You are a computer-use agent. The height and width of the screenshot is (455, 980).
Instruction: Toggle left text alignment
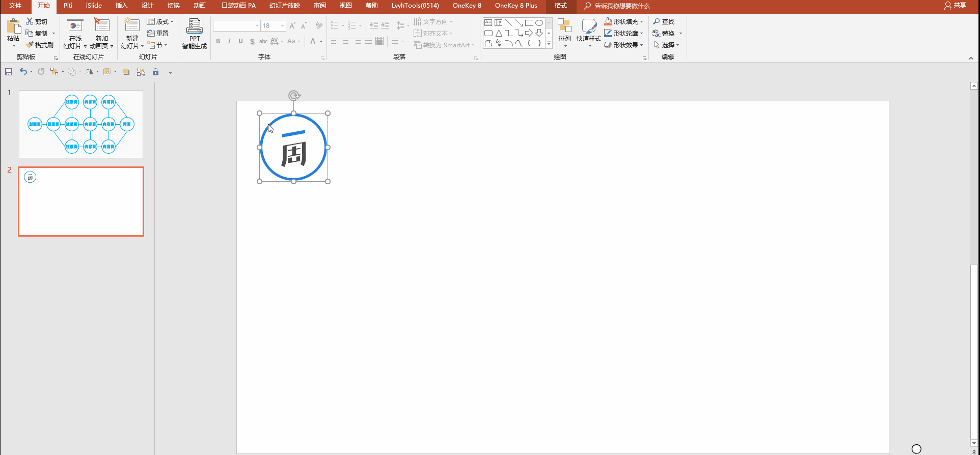pyautogui.click(x=335, y=41)
